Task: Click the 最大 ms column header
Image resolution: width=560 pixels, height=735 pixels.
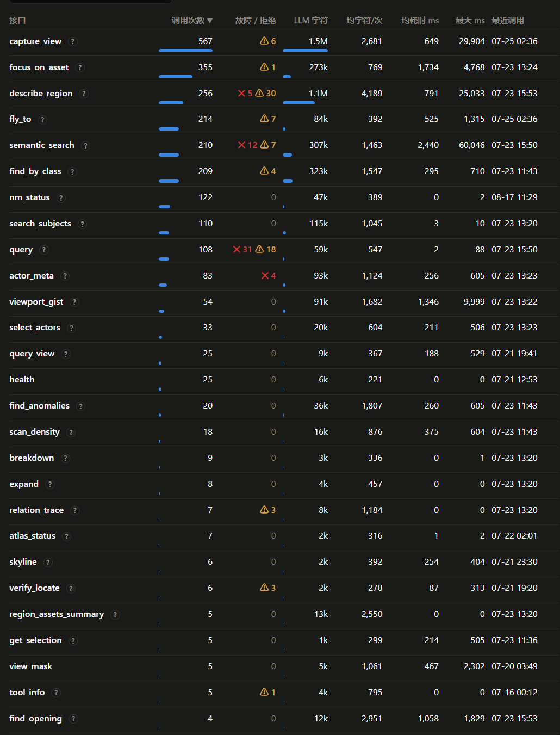Action: click(x=470, y=21)
